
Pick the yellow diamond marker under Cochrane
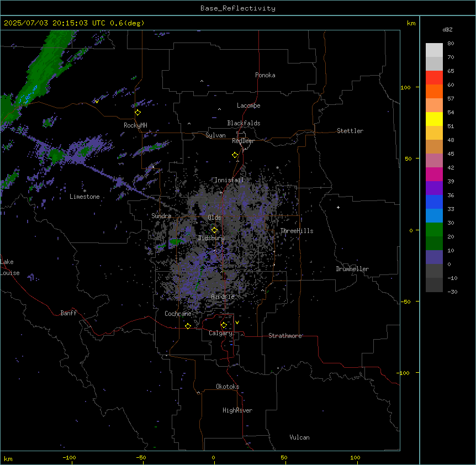188,326
